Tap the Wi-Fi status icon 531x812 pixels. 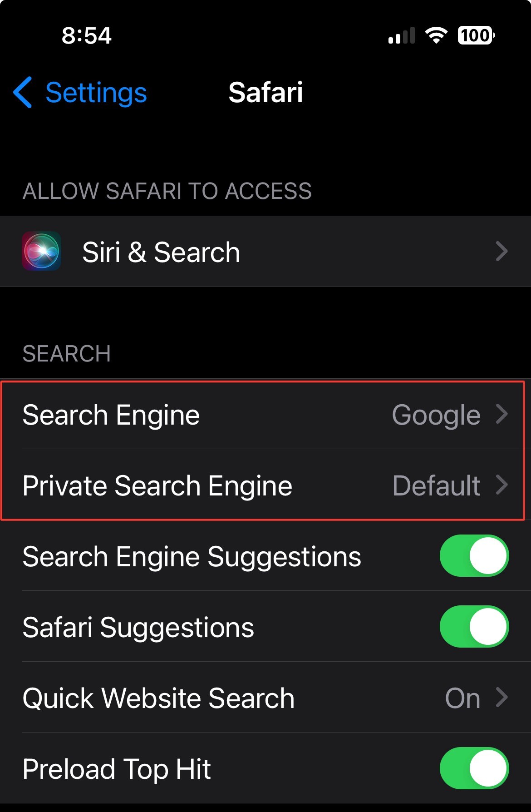click(x=436, y=35)
